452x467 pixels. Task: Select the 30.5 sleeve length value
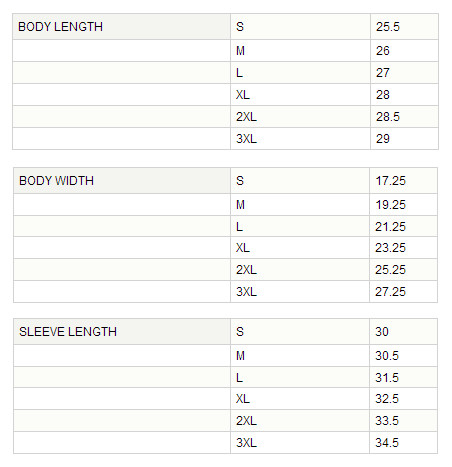pyautogui.click(x=387, y=356)
